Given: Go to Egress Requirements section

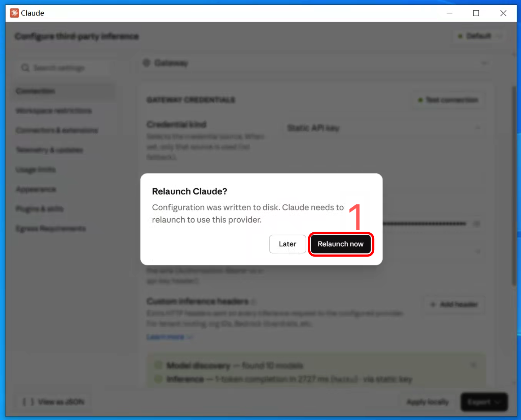Looking at the screenshot, I should coord(51,229).
